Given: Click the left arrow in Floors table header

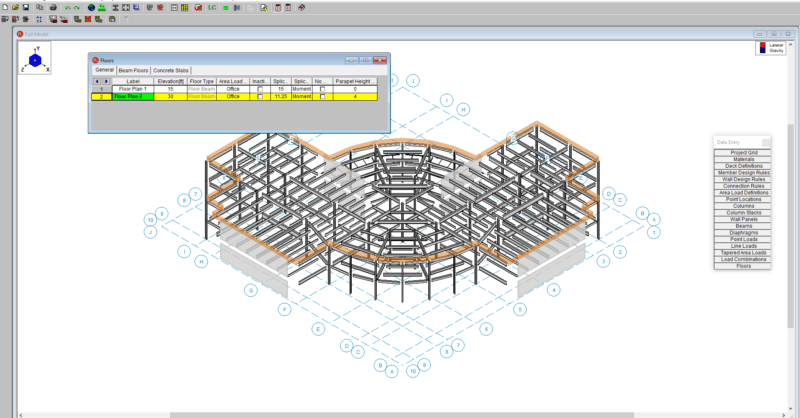Looking at the screenshot, I should pyautogui.click(x=97, y=80).
